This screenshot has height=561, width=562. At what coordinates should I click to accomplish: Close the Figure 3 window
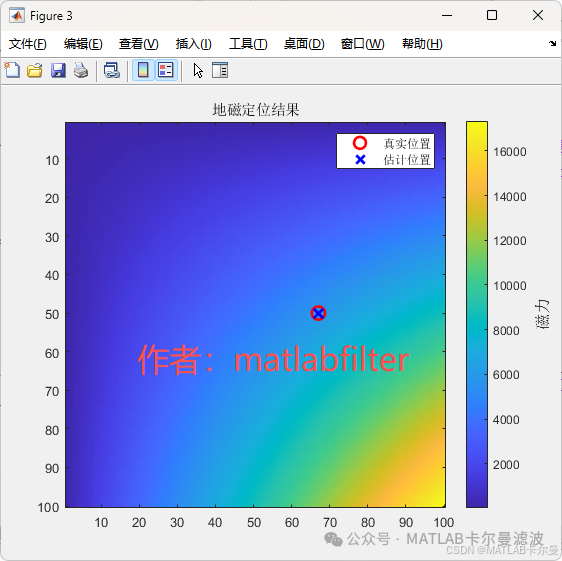pyautogui.click(x=538, y=15)
